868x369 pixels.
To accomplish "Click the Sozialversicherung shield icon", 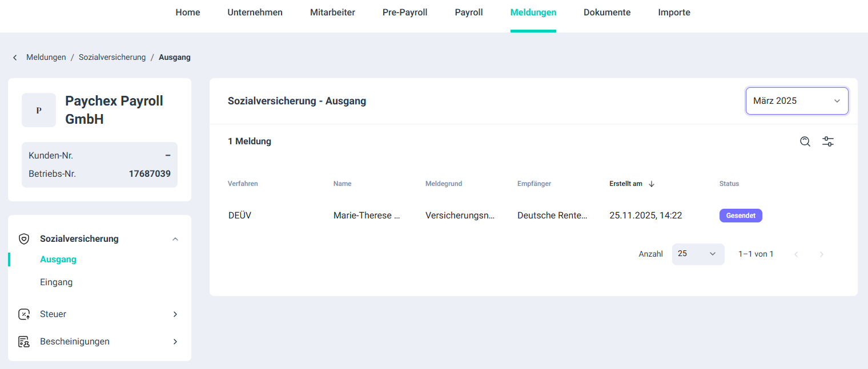I will pos(24,239).
